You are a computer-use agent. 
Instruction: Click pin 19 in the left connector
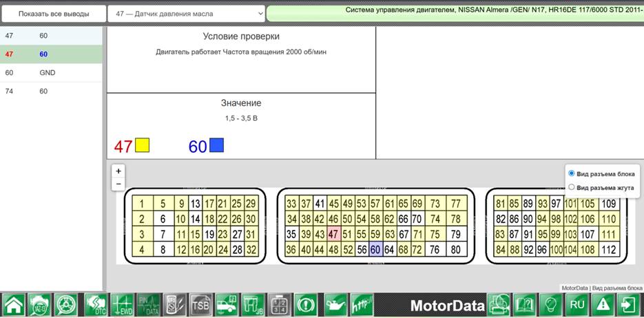pos(209,234)
